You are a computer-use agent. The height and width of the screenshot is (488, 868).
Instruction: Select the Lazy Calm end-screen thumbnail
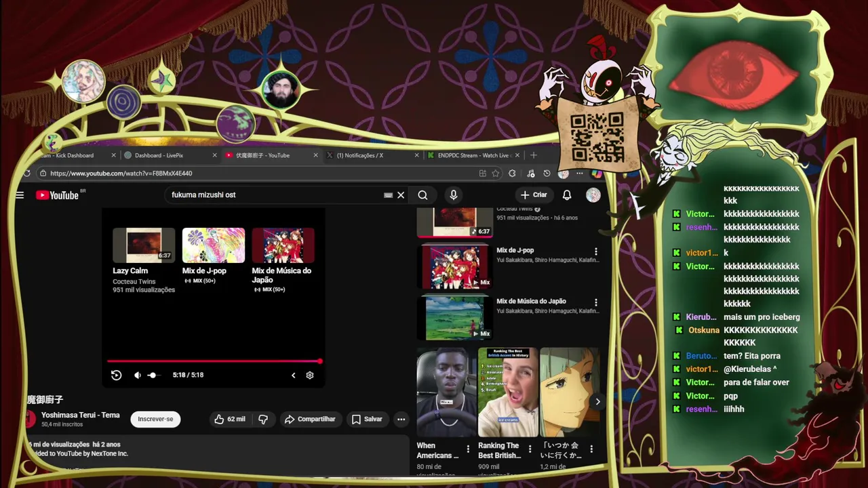coord(144,245)
